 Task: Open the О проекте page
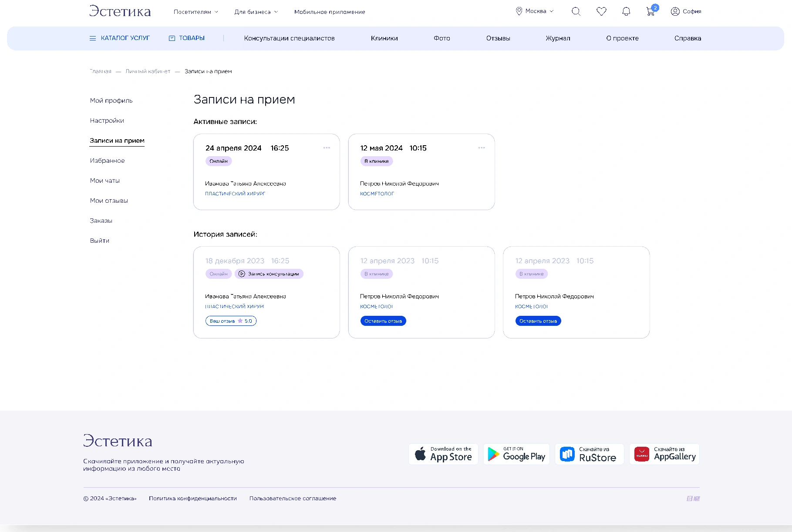click(x=622, y=38)
